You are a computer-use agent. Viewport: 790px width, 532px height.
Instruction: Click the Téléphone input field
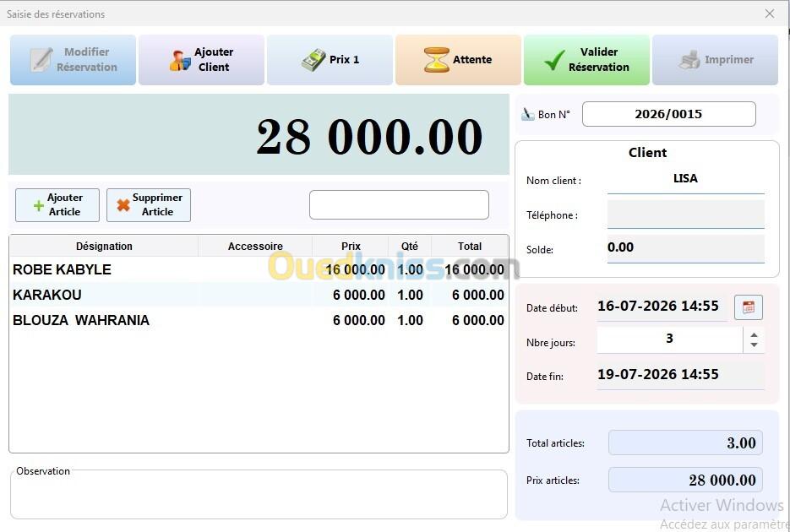pyautogui.click(x=686, y=214)
